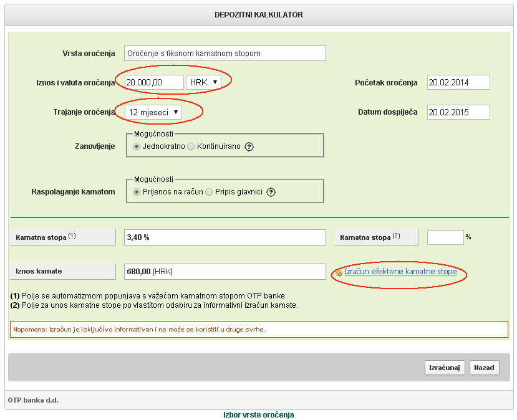Click the Izbor vrste oročenja caption

tap(258, 414)
